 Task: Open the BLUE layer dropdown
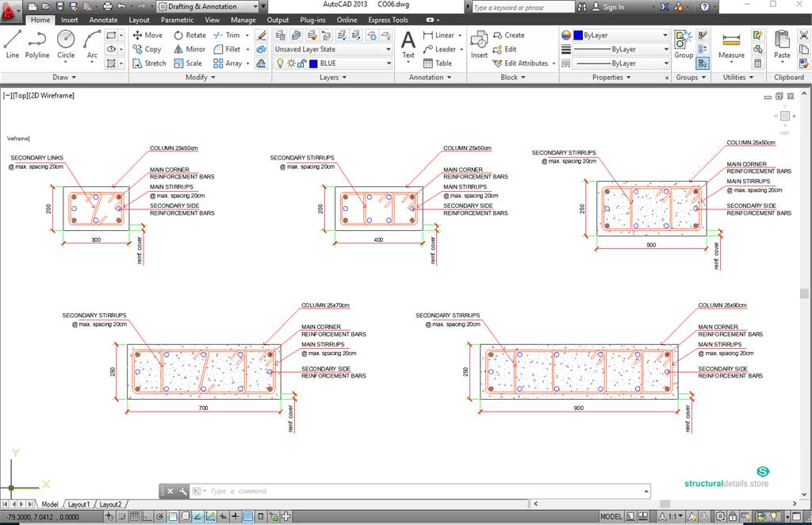point(388,63)
